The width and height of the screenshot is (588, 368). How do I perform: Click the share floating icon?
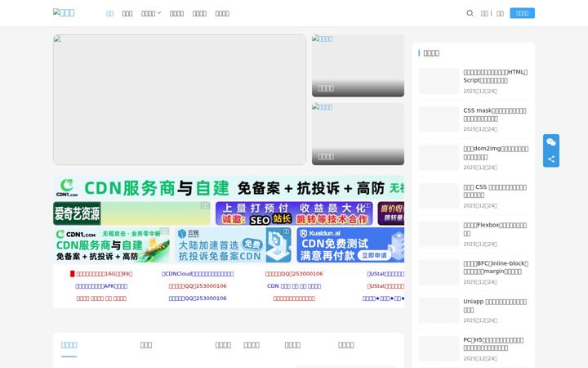pyautogui.click(x=551, y=159)
